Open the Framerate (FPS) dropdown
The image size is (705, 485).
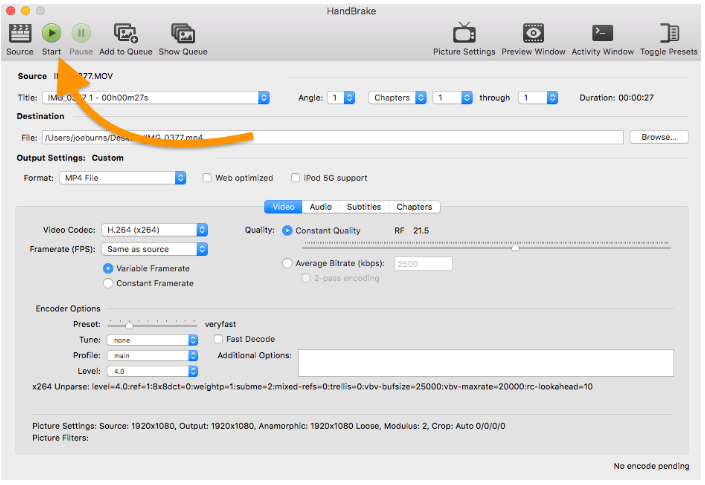tap(155, 249)
